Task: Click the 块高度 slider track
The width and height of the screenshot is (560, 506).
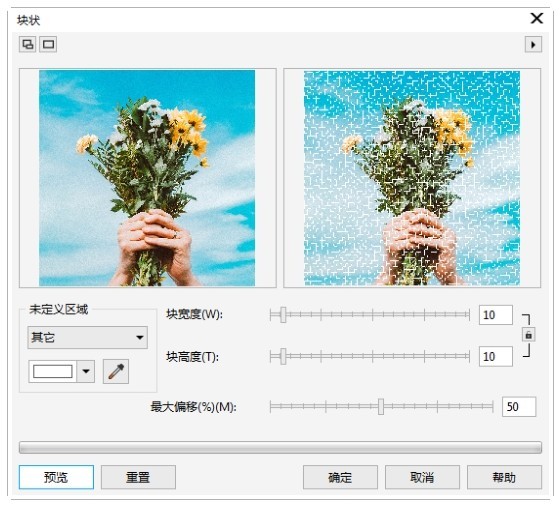Action: point(370,356)
